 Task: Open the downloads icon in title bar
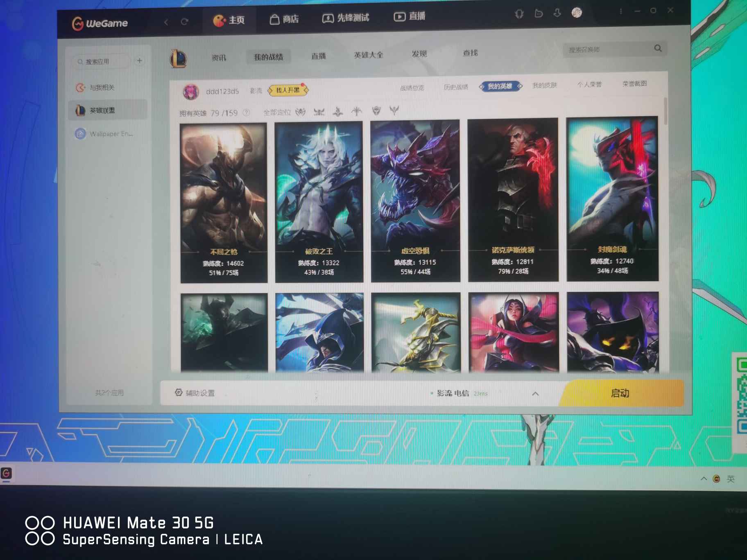click(557, 13)
